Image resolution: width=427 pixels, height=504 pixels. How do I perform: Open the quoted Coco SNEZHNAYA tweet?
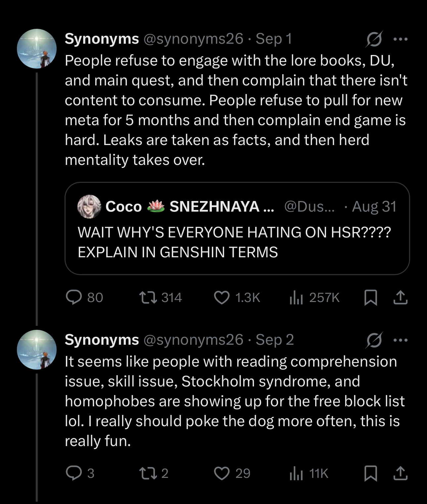[x=237, y=228]
